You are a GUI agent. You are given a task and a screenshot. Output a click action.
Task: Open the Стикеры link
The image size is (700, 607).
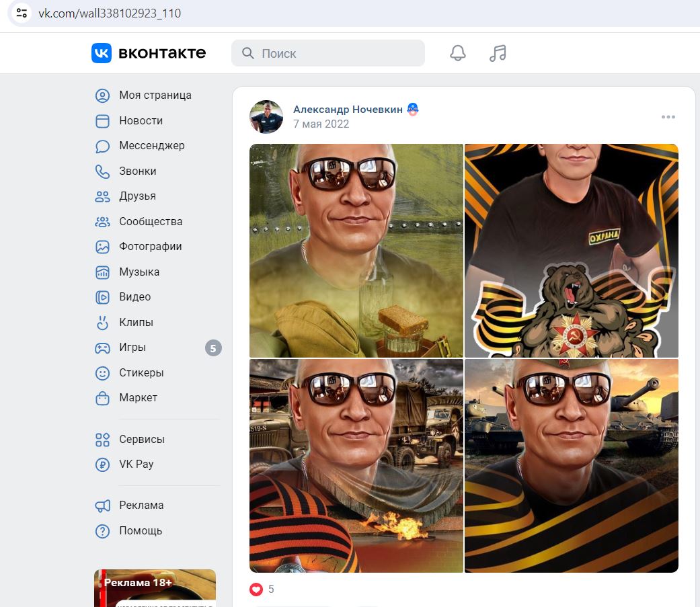[141, 373]
